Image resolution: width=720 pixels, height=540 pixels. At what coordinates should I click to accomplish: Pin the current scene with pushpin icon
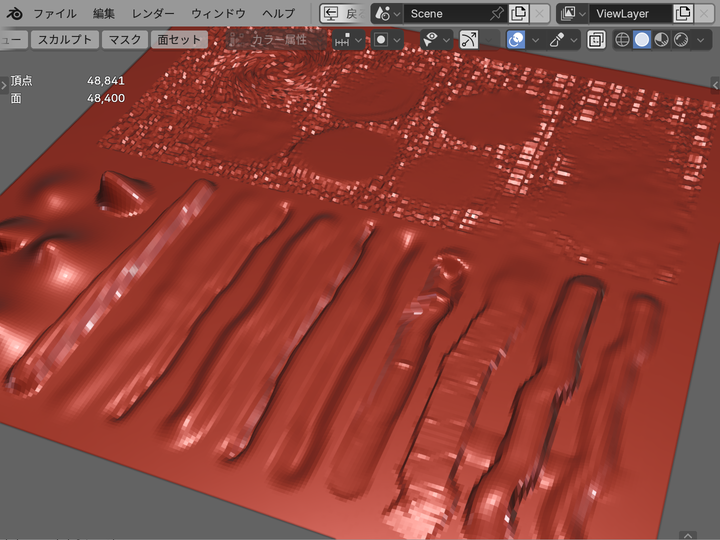(x=496, y=14)
